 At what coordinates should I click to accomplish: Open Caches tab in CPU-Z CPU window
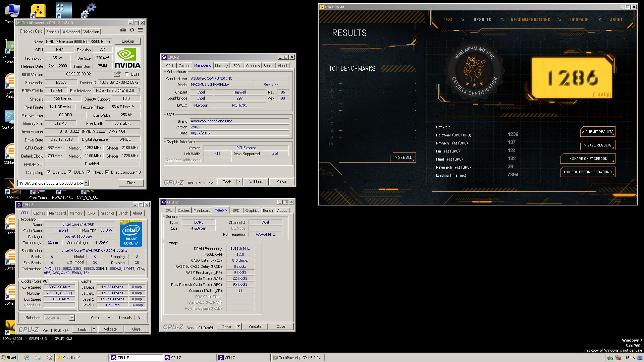[x=39, y=213]
